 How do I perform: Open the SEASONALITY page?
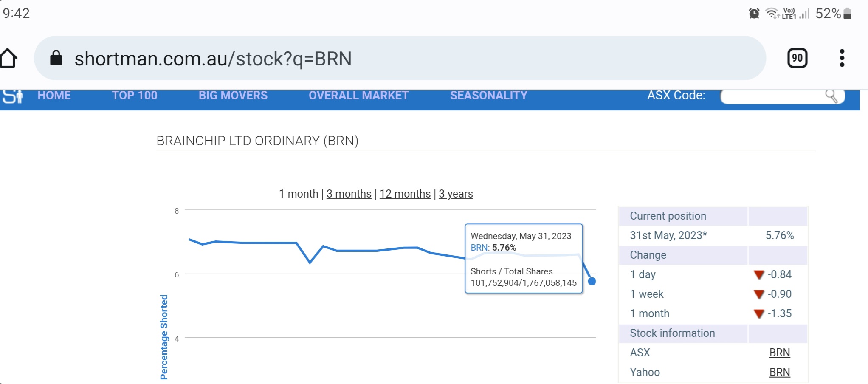[x=488, y=96]
